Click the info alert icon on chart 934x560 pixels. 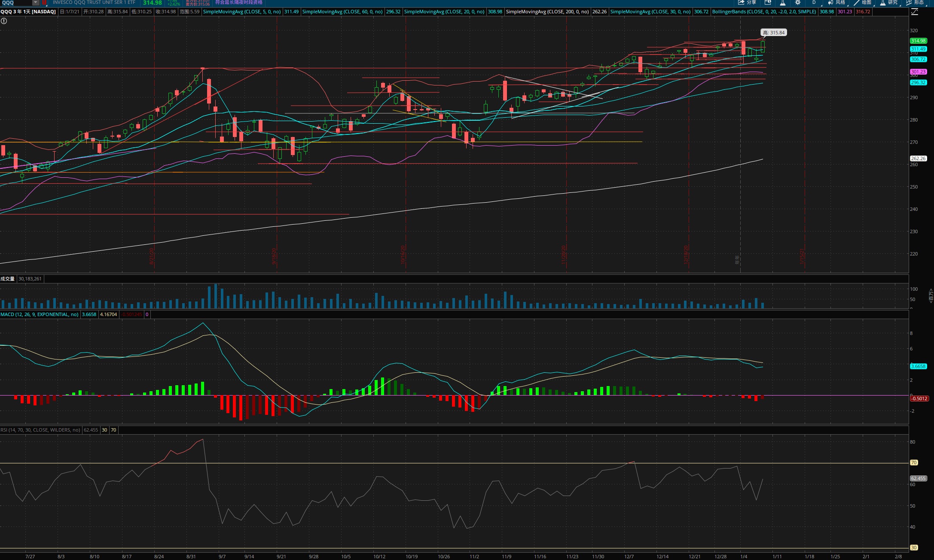pyautogui.click(x=4, y=21)
